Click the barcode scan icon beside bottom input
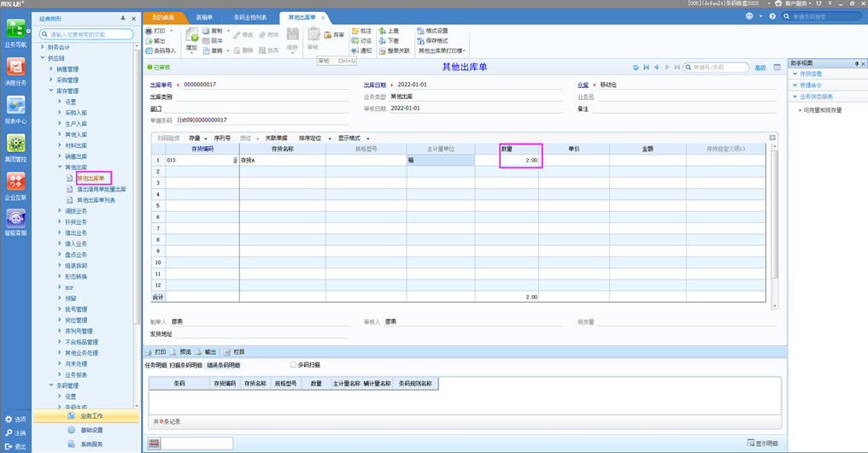 pos(154,444)
